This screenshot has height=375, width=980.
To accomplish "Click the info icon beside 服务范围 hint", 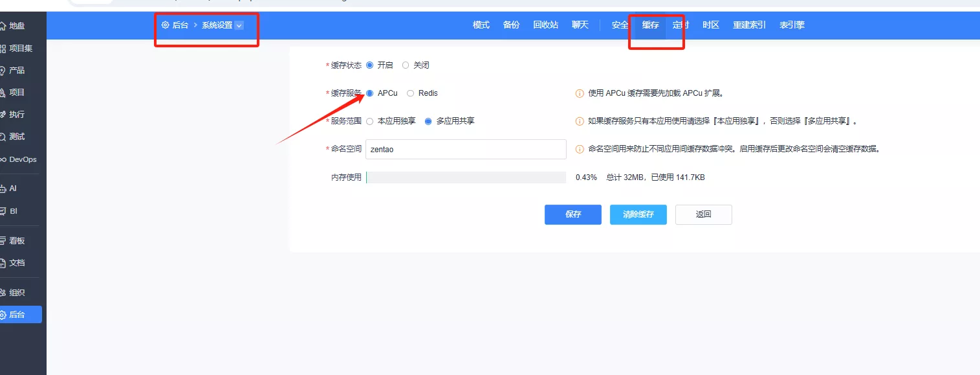I will [x=580, y=121].
